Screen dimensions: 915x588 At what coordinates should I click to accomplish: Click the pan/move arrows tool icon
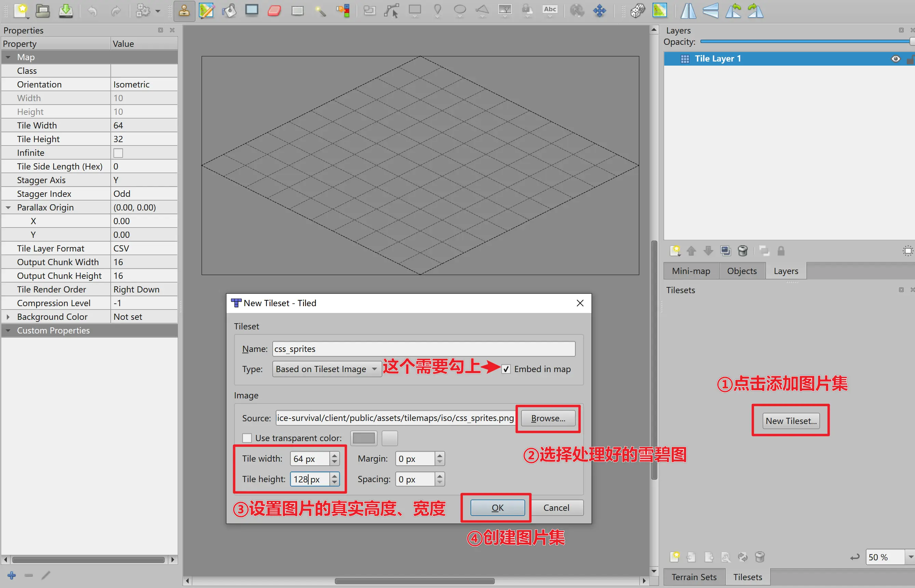pyautogui.click(x=600, y=11)
